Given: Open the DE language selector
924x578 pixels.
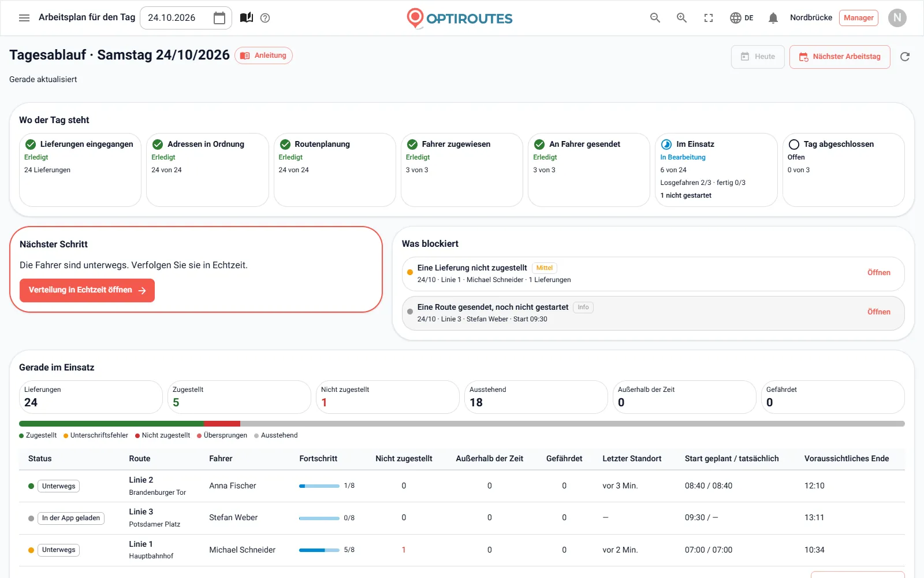Looking at the screenshot, I should pos(742,18).
